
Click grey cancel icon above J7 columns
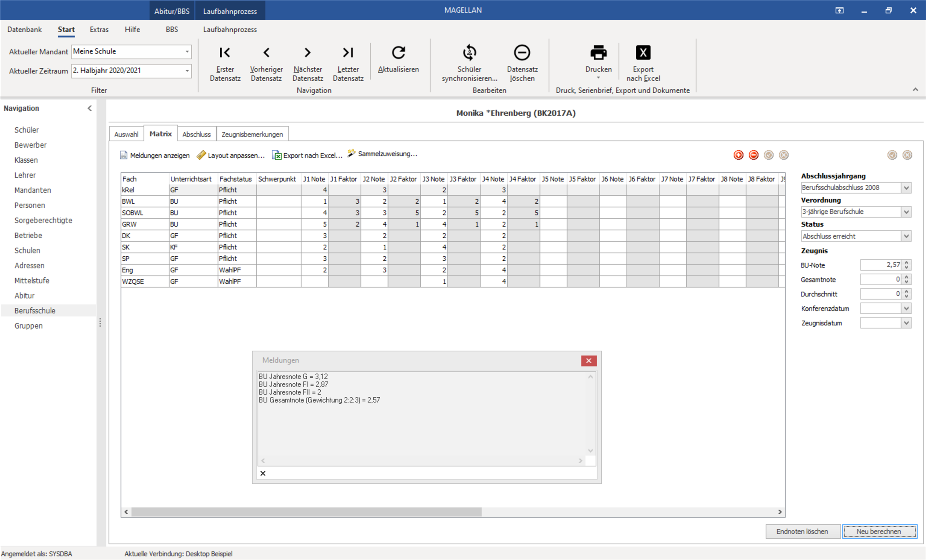[x=784, y=155]
